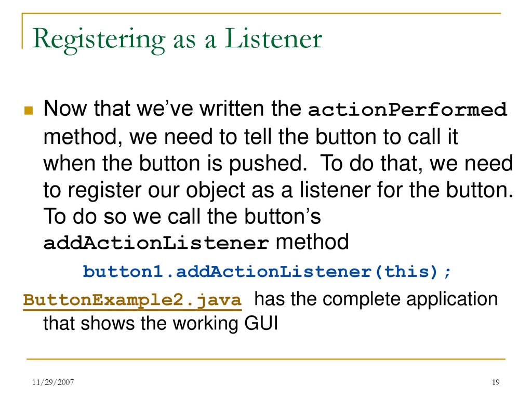Select the blue button1.addActionListener(this); code line
Image resolution: width=532 pixels, height=399 pixels.
pyautogui.click(x=267, y=272)
